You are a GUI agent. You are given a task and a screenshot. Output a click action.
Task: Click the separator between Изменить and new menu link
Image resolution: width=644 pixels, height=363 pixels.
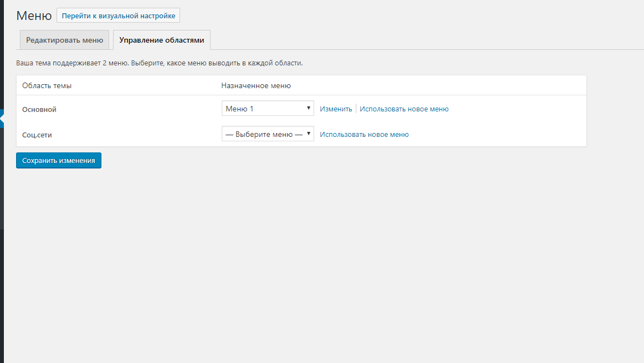[356, 109]
